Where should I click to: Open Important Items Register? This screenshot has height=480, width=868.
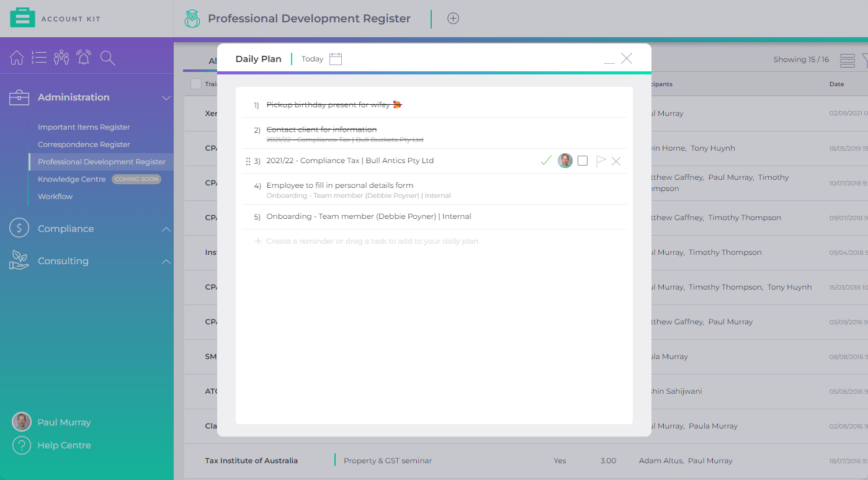(84, 127)
